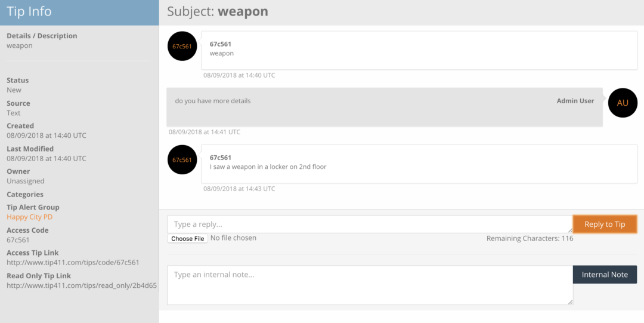Select the first 'weapon' message bubble
The height and width of the screenshot is (323, 644).
[x=419, y=49]
